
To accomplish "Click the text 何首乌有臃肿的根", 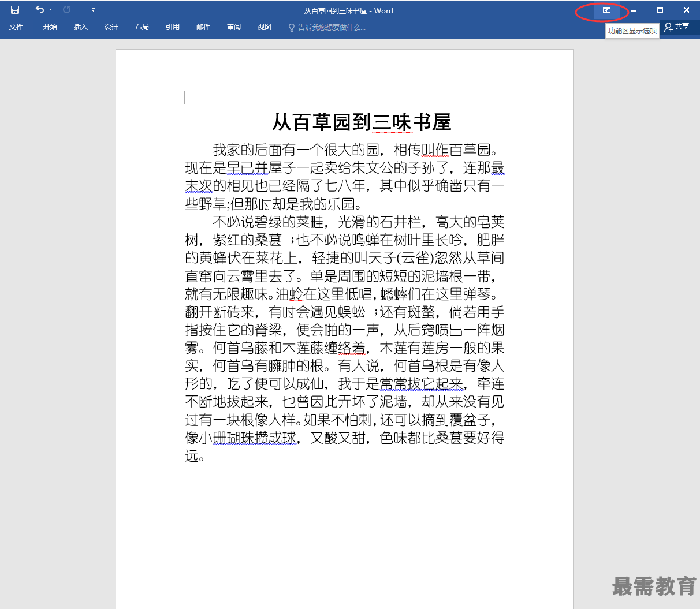I will click(x=269, y=366).
